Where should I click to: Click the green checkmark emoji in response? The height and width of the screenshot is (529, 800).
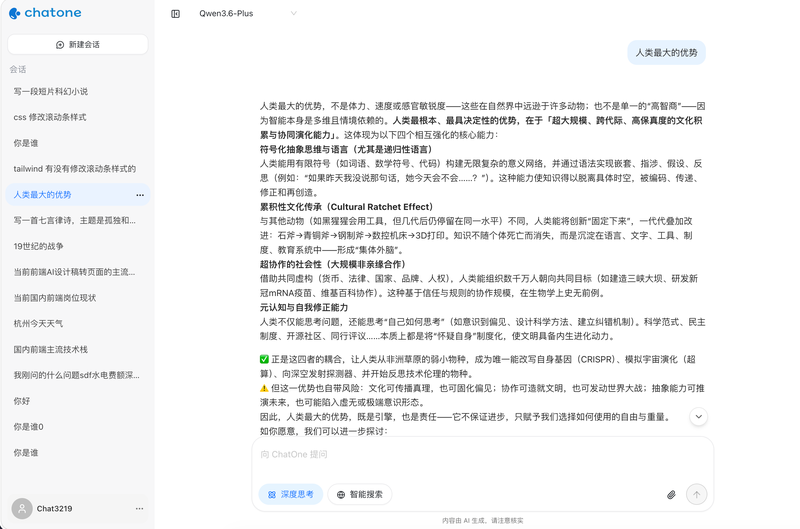[x=264, y=359]
